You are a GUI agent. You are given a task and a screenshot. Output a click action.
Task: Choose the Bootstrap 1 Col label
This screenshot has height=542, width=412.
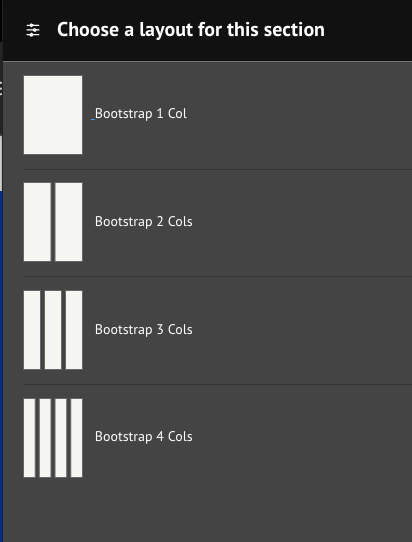coord(141,114)
